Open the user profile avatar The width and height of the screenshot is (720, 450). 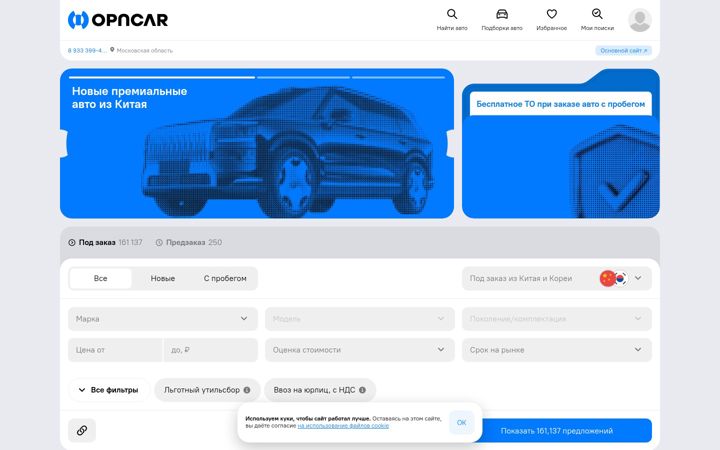tap(640, 20)
